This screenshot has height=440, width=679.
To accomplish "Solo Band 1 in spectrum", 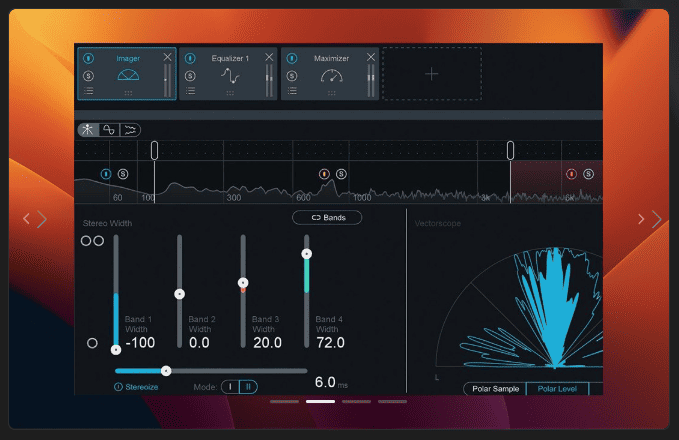I will click(x=123, y=174).
